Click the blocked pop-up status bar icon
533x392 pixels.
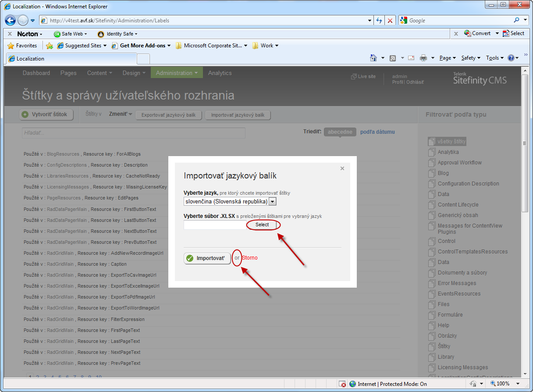coord(342,384)
